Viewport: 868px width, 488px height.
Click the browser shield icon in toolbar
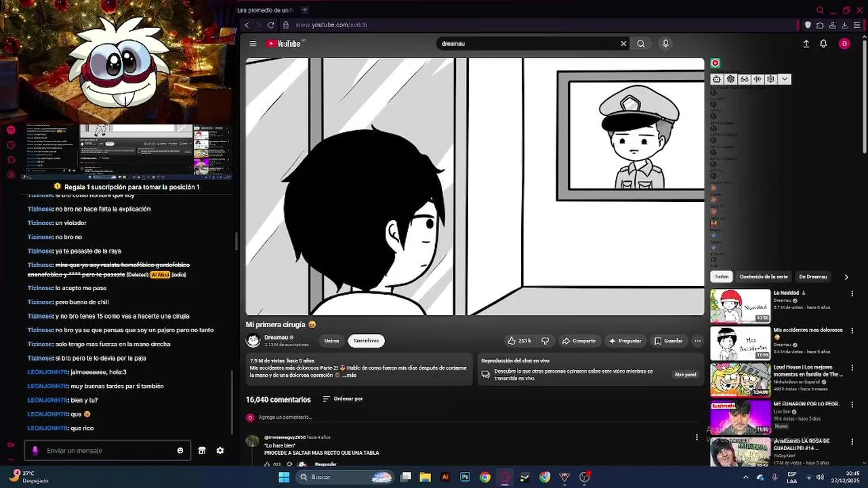(x=808, y=25)
